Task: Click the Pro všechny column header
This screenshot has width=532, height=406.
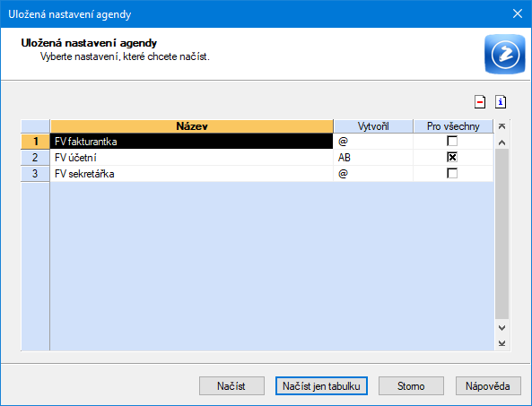Action: click(x=453, y=126)
